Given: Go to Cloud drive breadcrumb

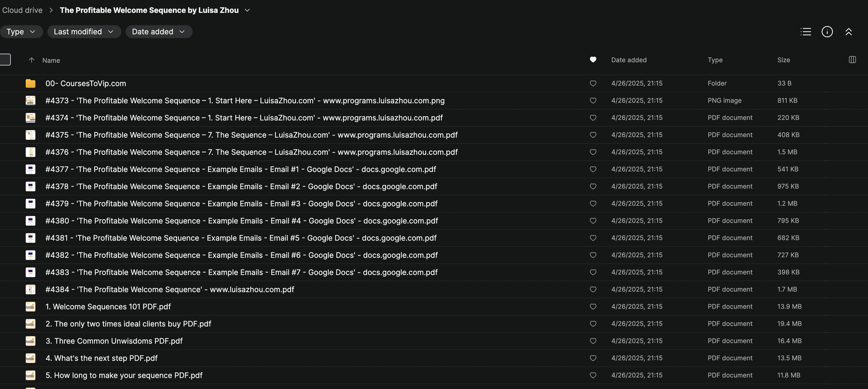Looking at the screenshot, I should pyautogui.click(x=22, y=10).
